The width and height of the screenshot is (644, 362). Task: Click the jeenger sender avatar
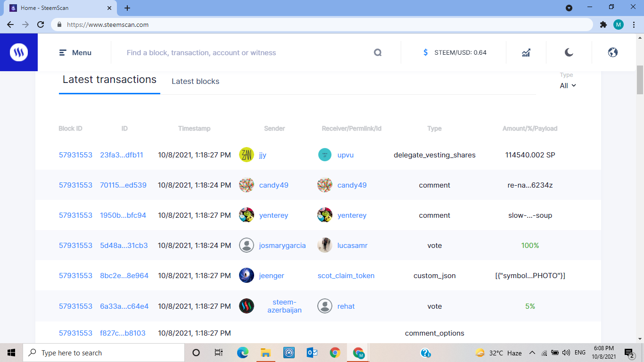247,275
